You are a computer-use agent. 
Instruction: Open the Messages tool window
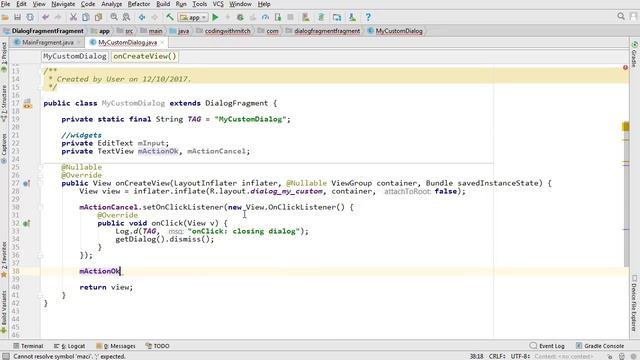coord(116,346)
